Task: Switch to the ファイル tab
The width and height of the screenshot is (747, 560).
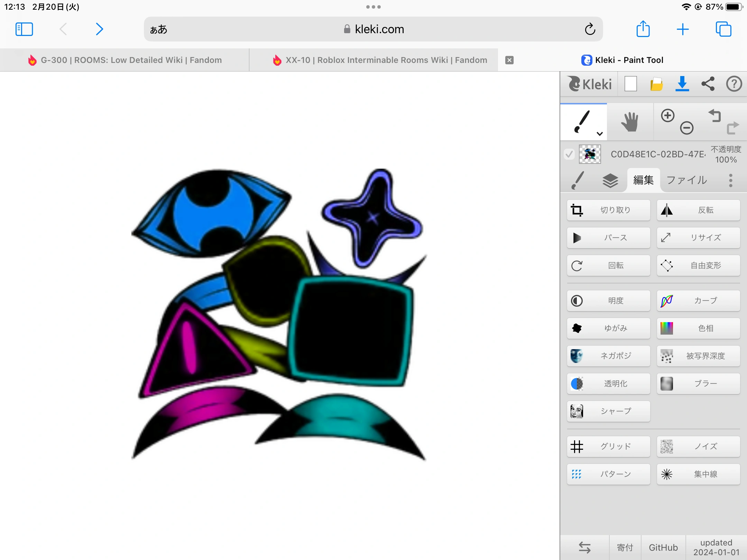Action: 686,180
